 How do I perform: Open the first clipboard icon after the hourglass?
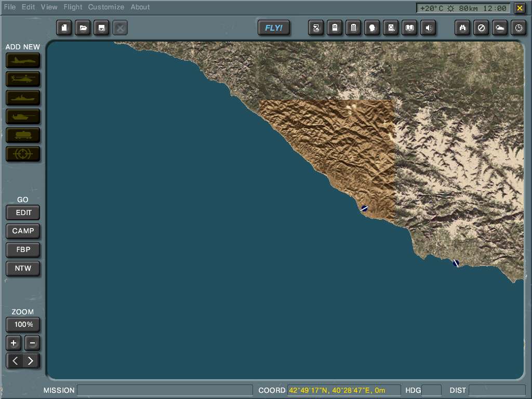(x=335, y=28)
